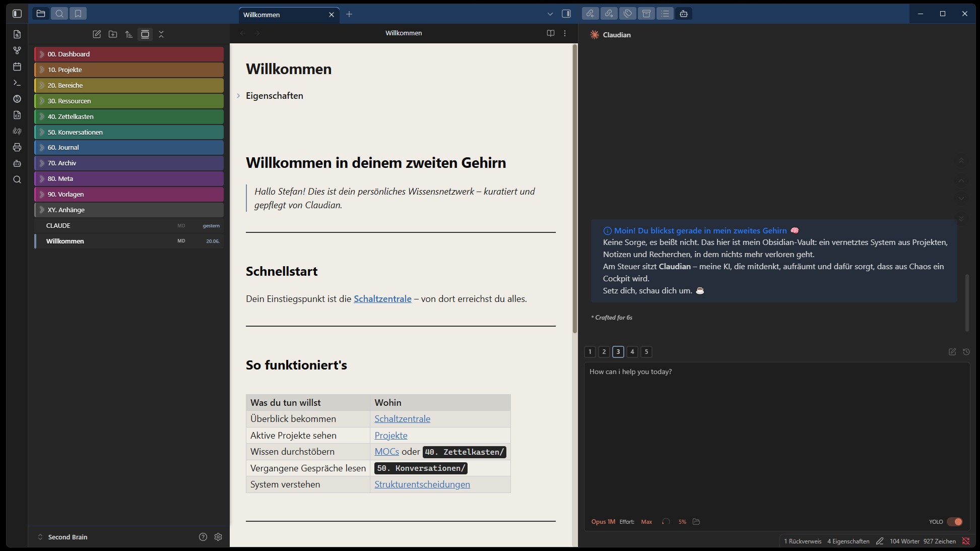The width and height of the screenshot is (980, 551).
Task: Open the backlinks tab in right sidebar
Action: pyautogui.click(x=590, y=14)
